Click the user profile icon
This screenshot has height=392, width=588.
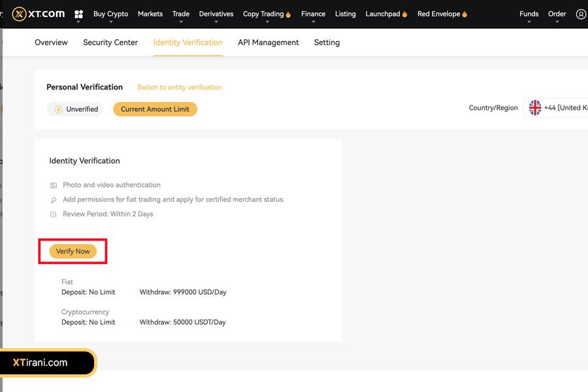point(581,14)
